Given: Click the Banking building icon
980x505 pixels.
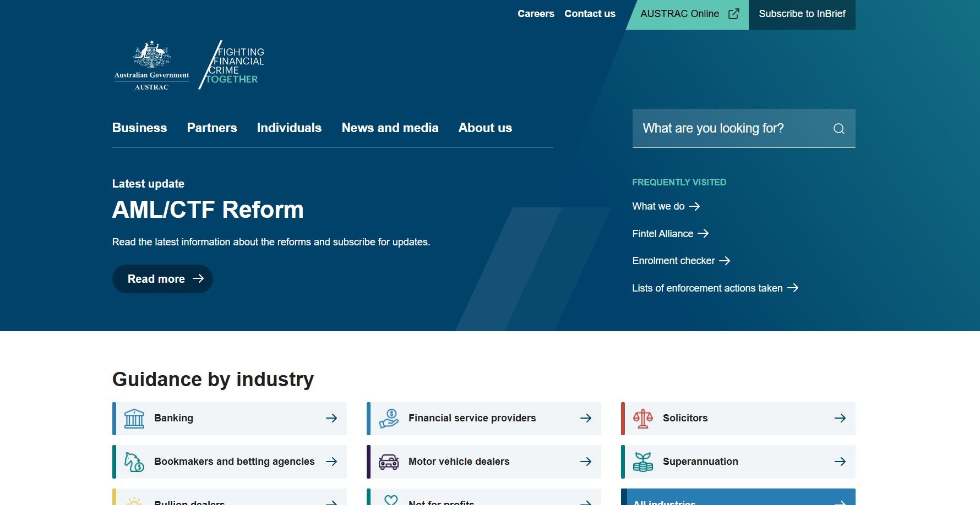Looking at the screenshot, I should click(x=134, y=419).
